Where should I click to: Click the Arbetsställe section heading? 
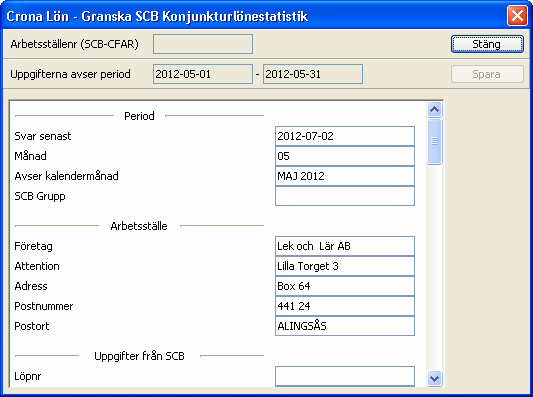click(x=139, y=226)
